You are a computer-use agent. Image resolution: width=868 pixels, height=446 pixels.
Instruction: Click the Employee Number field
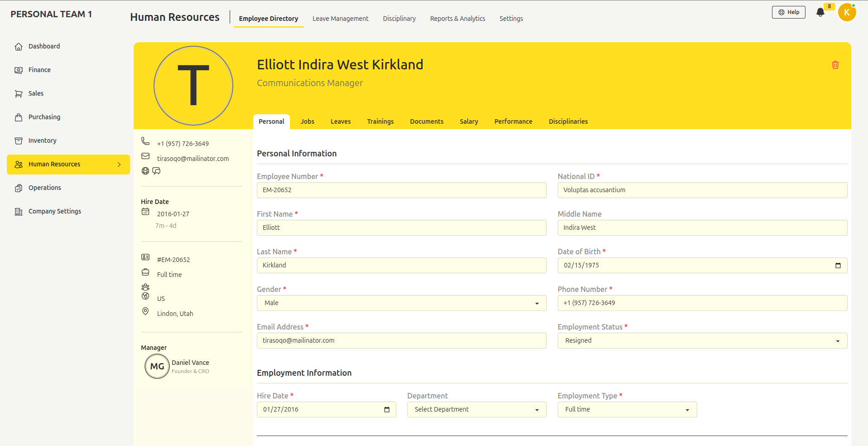point(402,190)
